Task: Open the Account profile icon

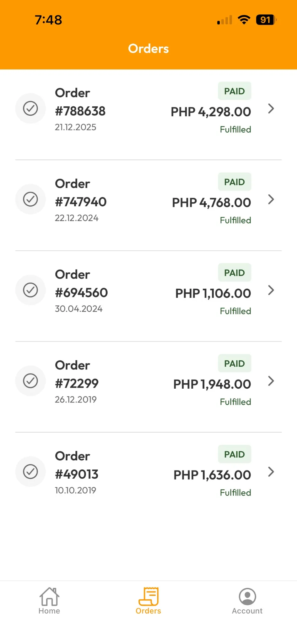Action: [x=247, y=597]
